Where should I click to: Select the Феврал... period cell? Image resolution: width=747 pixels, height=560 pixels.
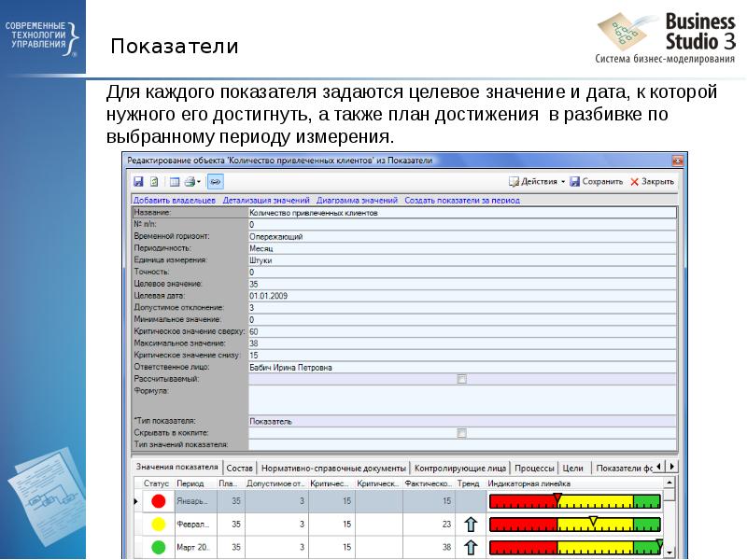195,525
